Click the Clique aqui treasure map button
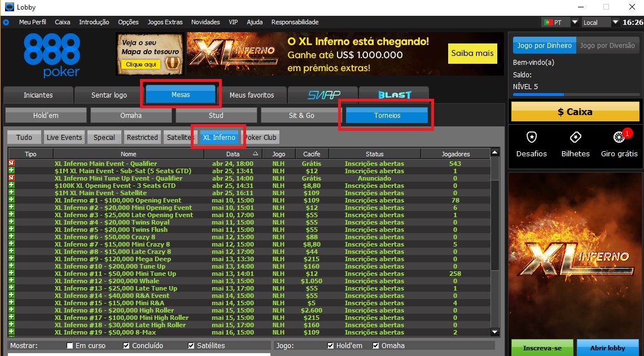This screenshot has width=644, height=356. click(x=140, y=64)
